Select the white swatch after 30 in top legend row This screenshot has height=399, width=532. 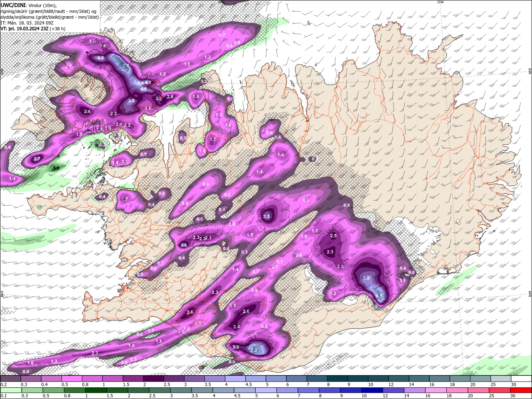tap(521, 379)
